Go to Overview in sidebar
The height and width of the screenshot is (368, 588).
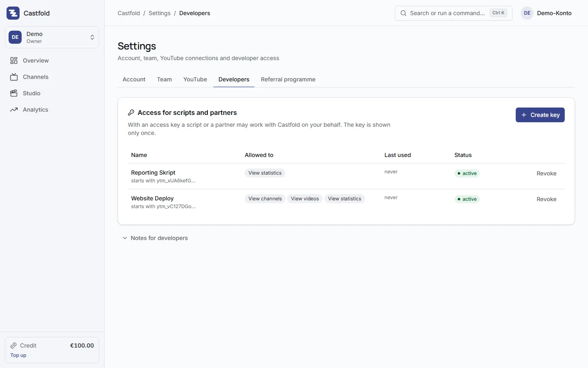(x=52, y=61)
